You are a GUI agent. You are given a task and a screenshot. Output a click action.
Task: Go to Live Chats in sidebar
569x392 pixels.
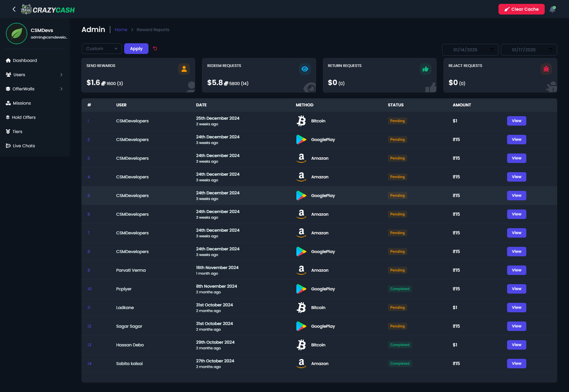pyautogui.click(x=24, y=146)
